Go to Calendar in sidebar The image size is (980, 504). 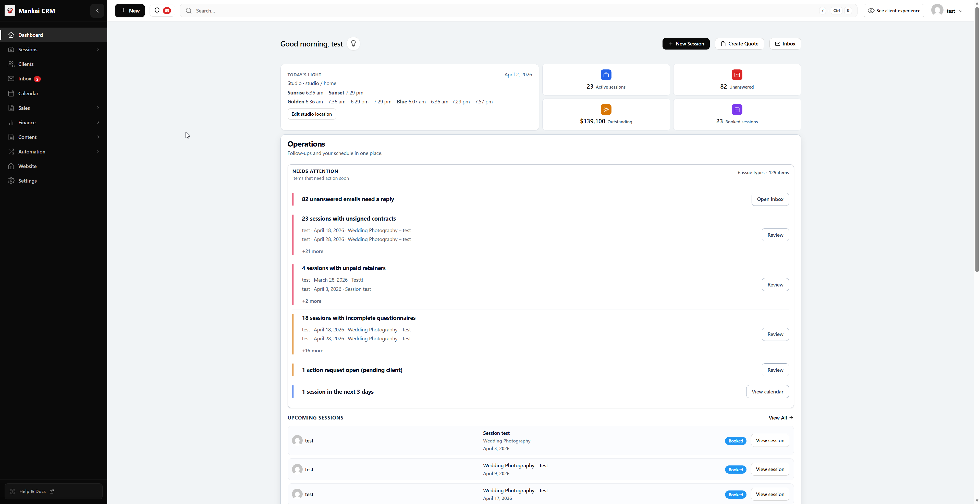point(28,93)
